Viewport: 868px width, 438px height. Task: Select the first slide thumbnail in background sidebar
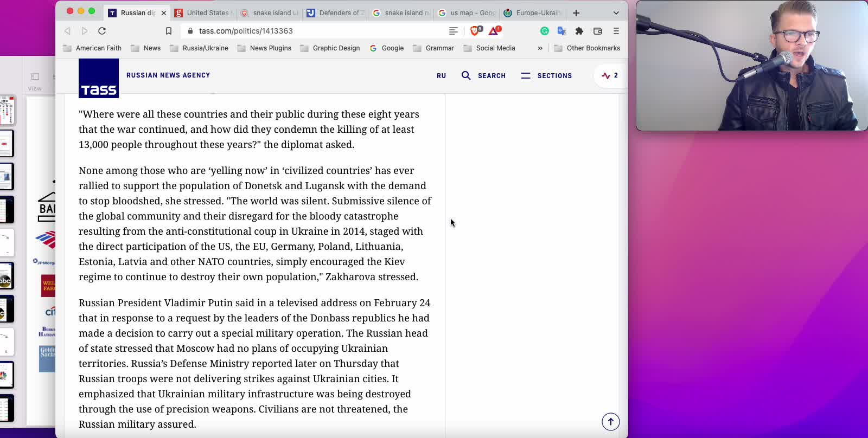coord(7,110)
